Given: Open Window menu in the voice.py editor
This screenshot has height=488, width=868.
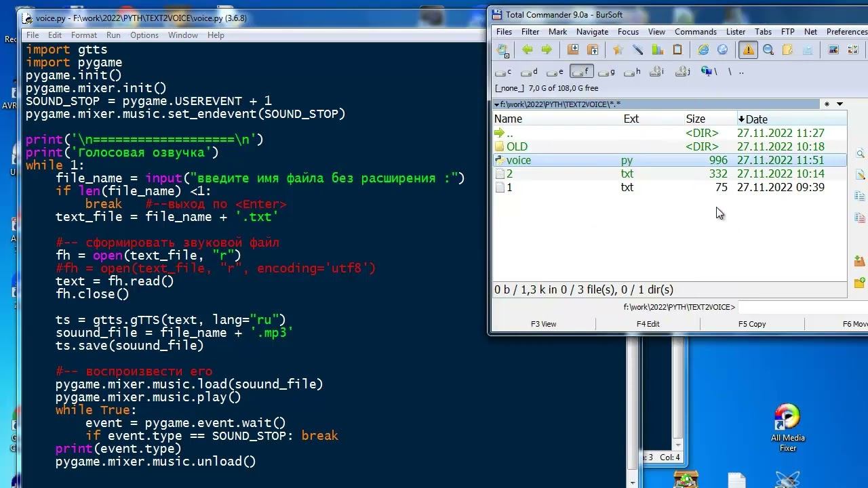Looking at the screenshot, I should [x=183, y=35].
